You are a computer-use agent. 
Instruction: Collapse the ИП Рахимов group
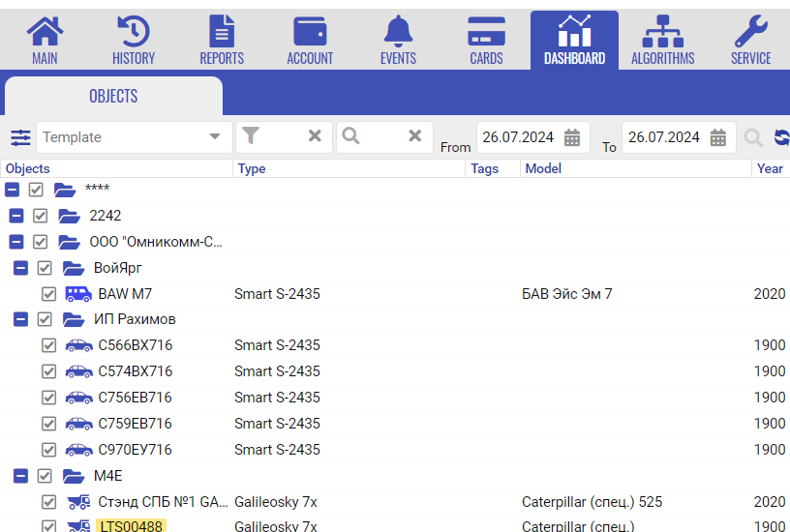click(20, 319)
